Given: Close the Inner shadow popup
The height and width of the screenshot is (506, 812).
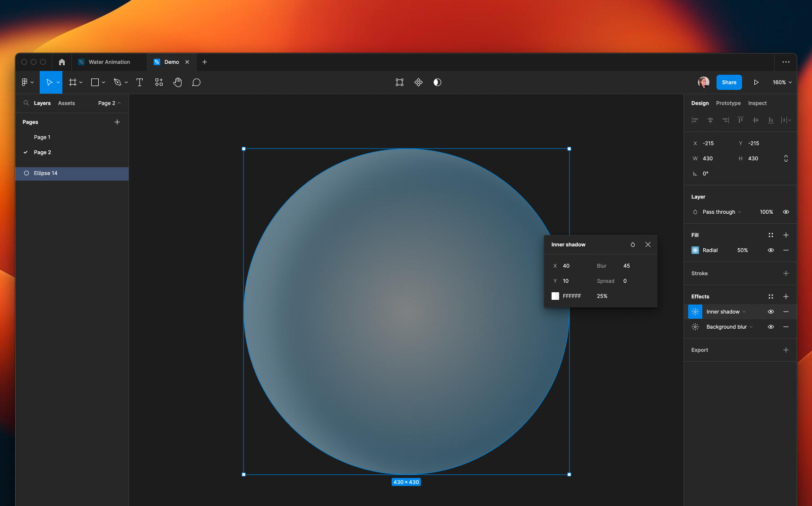Looking at the screenshot, I should tap(648, 244).
